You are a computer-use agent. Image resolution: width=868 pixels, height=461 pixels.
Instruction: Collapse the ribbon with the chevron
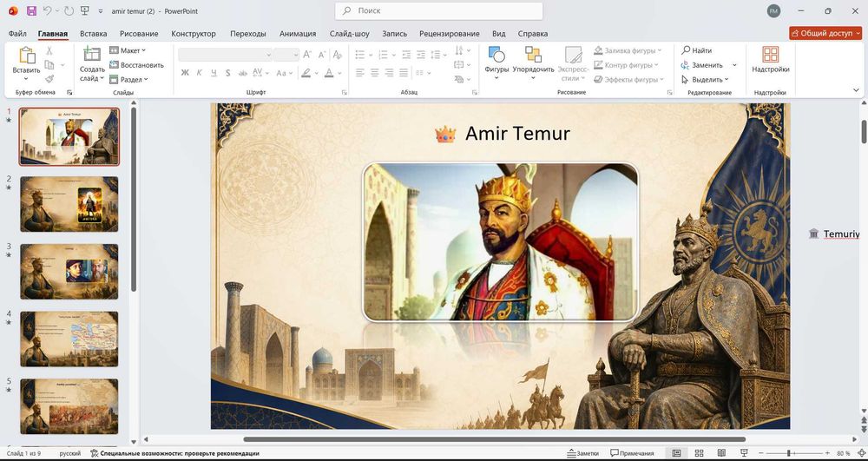tap(857, 90)
